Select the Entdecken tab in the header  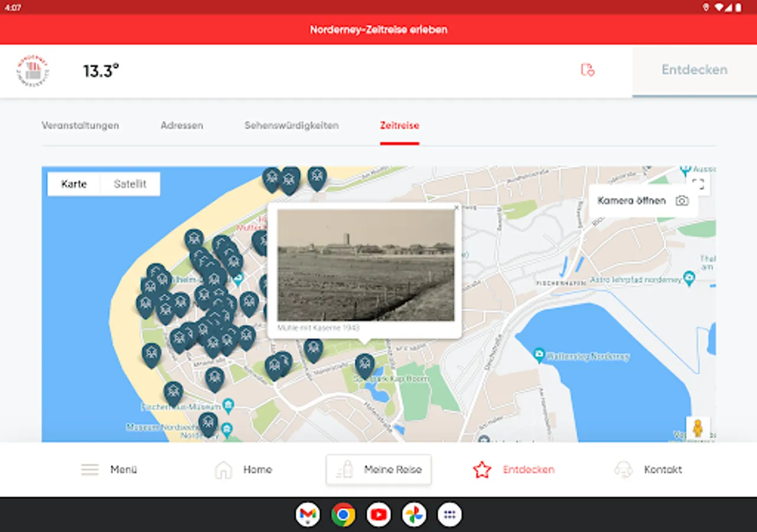tap(694, 70)
